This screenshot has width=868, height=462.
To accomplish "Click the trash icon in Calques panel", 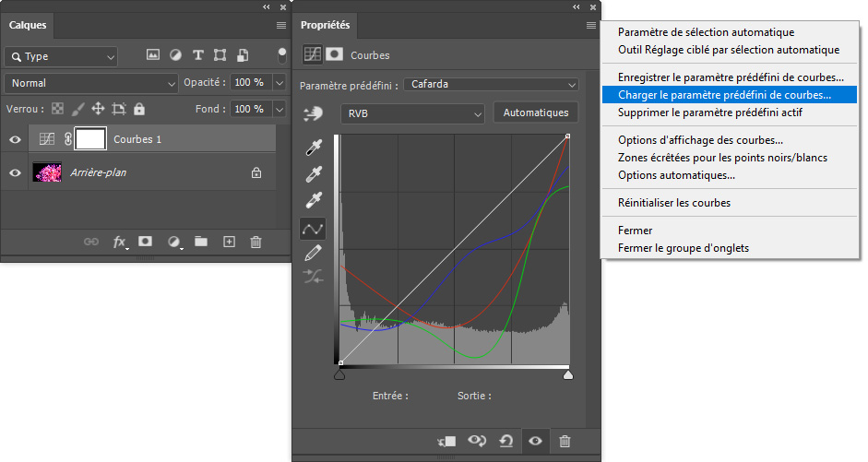I will point(256,242).
